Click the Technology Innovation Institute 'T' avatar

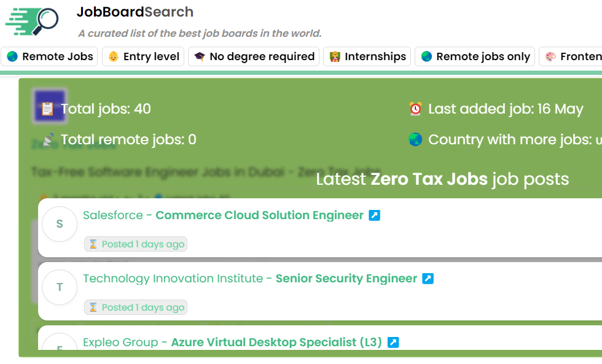point(60,287)
